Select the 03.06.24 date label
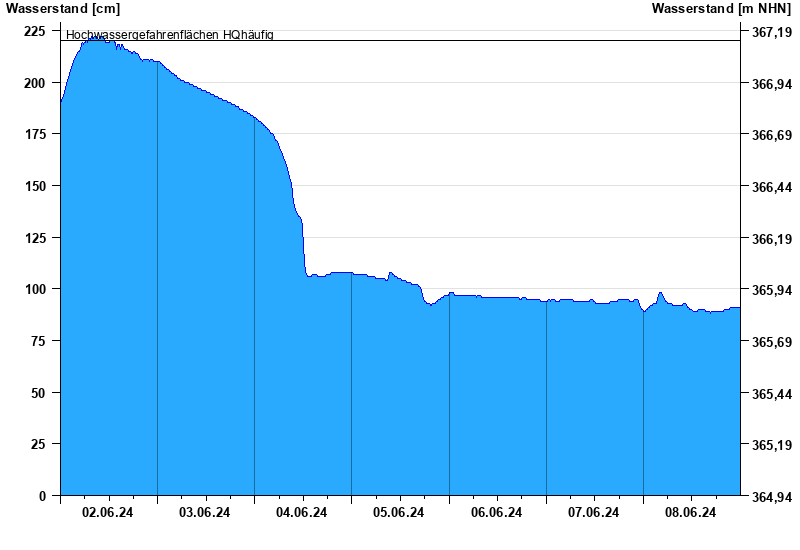The height and width of the screenshot is (550, 800). (205, 512)
